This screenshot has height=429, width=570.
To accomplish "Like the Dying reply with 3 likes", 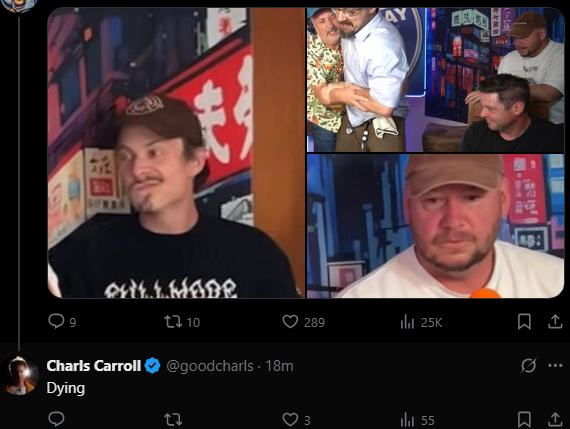I will 297,420.
